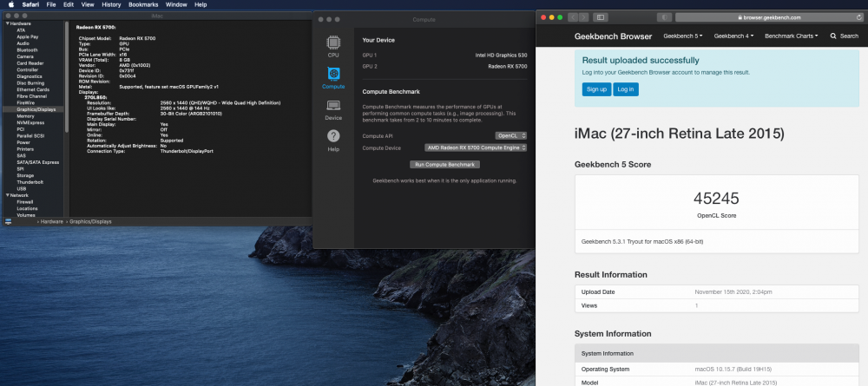Select Disc Burning in hardware list
The width and height of the screenshot is (868, 386).
coord(30,83)
